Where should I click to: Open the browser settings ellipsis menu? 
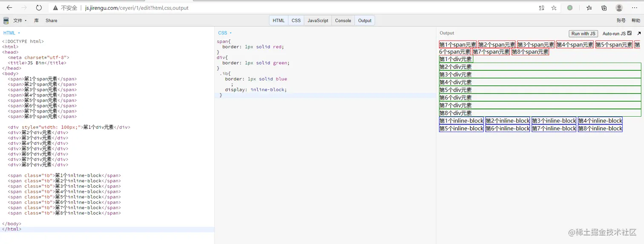pos(634,8)
